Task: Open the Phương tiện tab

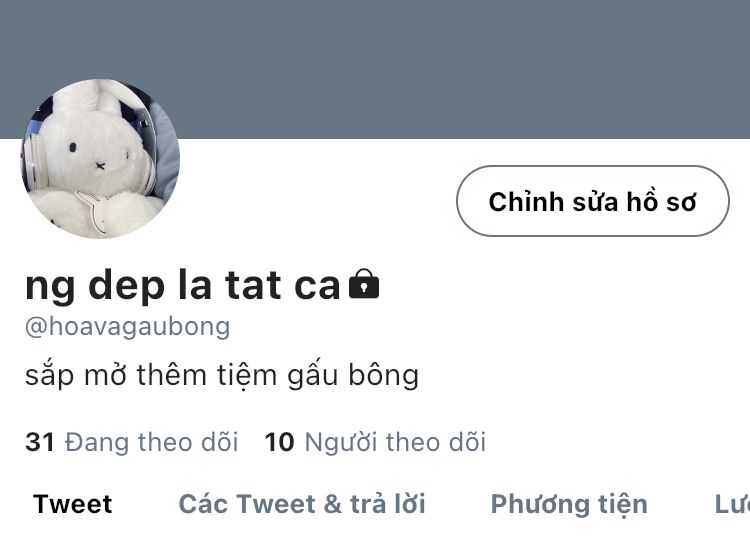Action: tap(569, 505)
